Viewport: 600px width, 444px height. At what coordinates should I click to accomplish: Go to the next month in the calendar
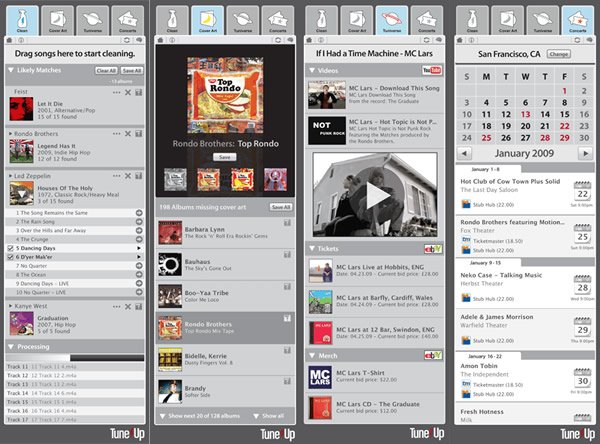pos(585,153)
